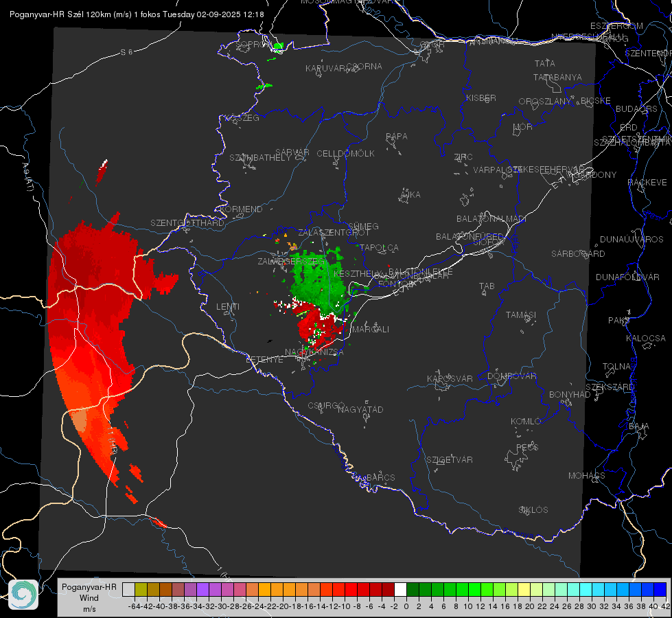
Task: Click the SÜMEG label
Action: (363, 227)
